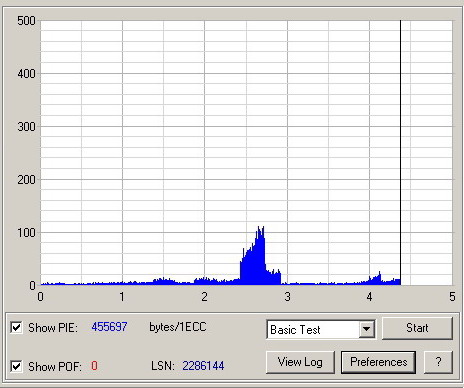This screenshot has height=388, width=464.
Task: Open the Preferences dialog button
Action: [378, 362]
